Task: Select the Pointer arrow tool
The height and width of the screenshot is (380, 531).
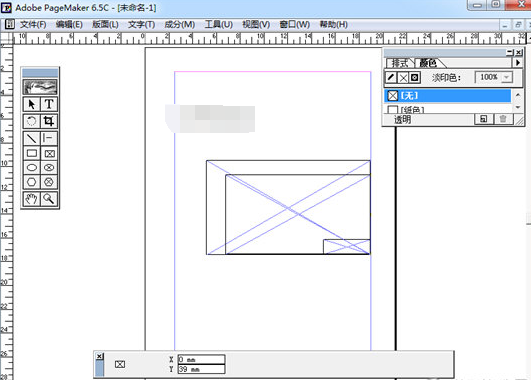Action: (x=31, y=104)
